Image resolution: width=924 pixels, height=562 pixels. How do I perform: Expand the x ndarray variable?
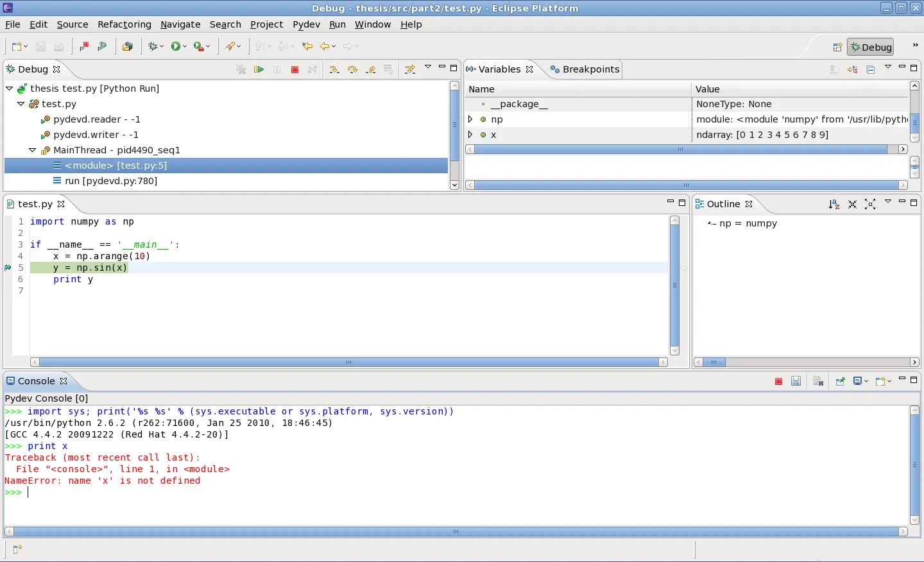(470, 135)
